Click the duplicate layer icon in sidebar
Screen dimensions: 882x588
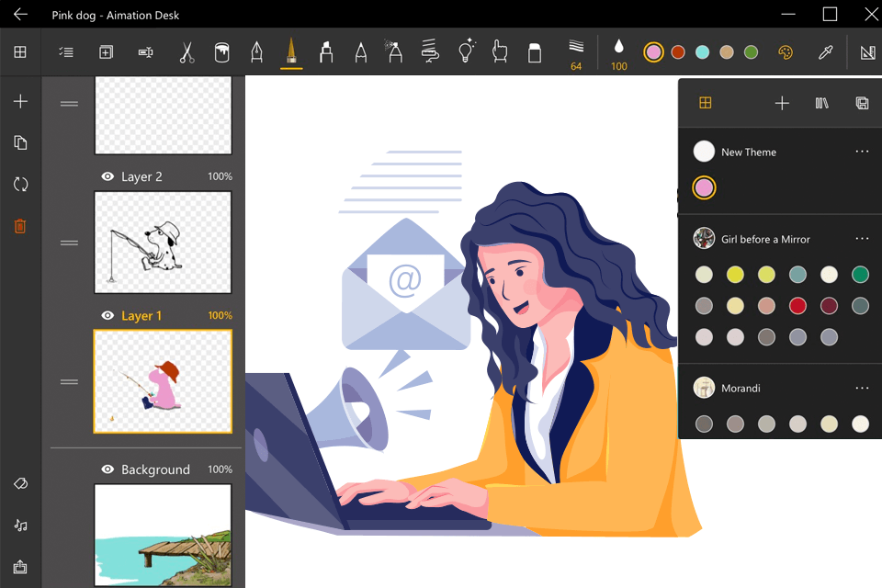[20, 143]
